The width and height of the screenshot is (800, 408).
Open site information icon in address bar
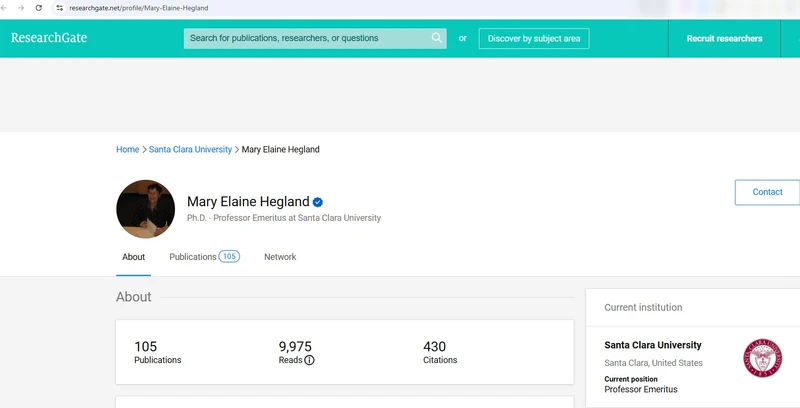60,8
